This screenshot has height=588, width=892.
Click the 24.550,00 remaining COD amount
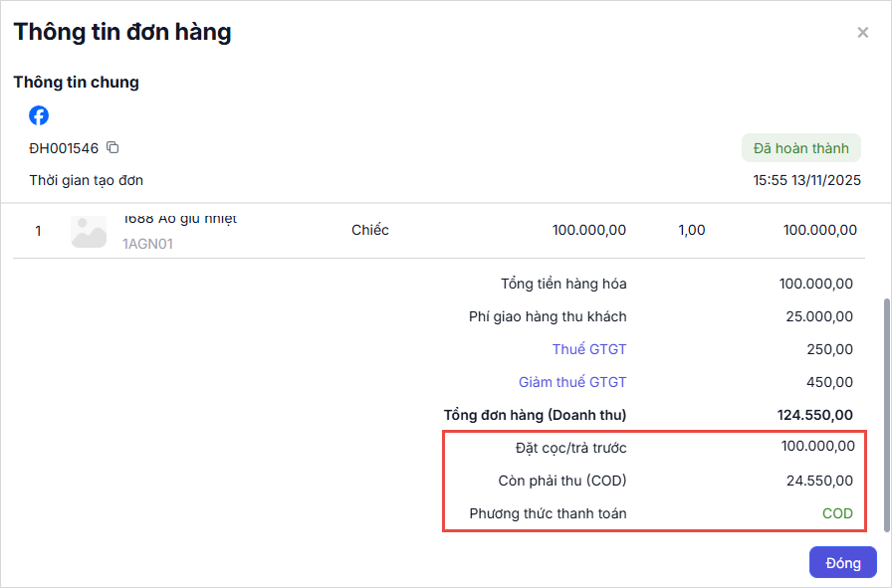[x=819, y=481]
